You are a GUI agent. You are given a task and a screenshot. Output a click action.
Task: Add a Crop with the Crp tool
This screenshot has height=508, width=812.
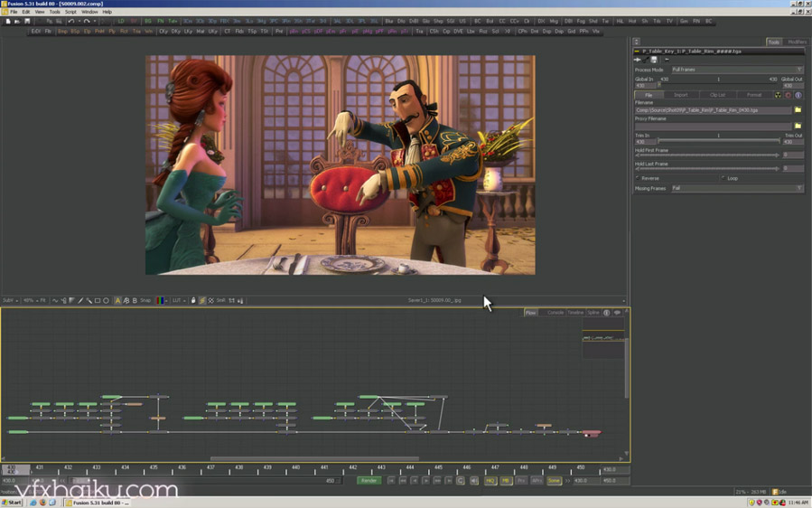coord(446,31)
